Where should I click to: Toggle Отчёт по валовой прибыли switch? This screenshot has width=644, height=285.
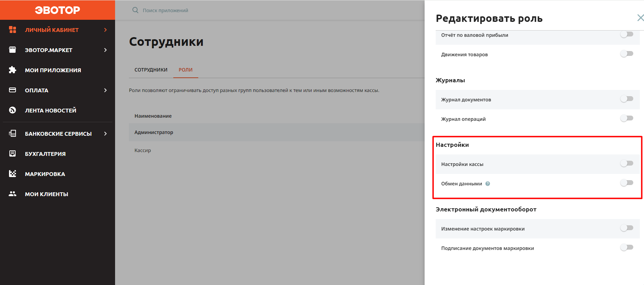(627, 34)
